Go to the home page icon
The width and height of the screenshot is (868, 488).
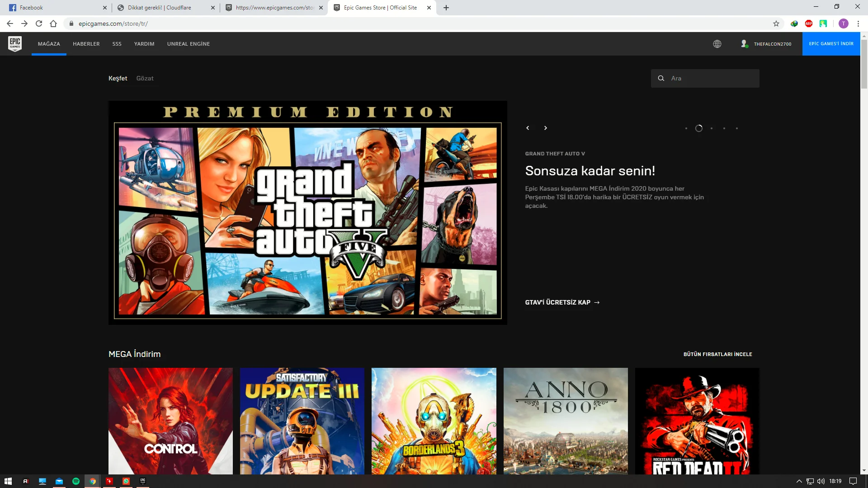click(x=53, y=23)
